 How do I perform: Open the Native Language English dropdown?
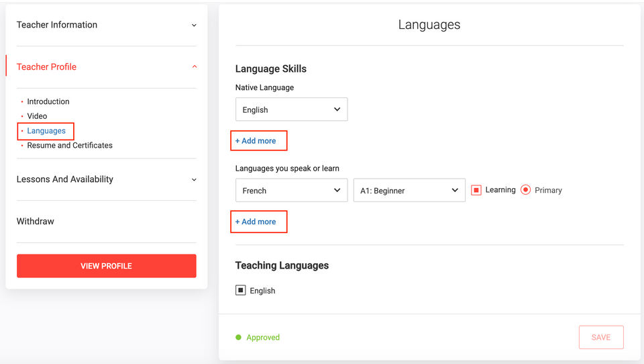coord(291,109)
